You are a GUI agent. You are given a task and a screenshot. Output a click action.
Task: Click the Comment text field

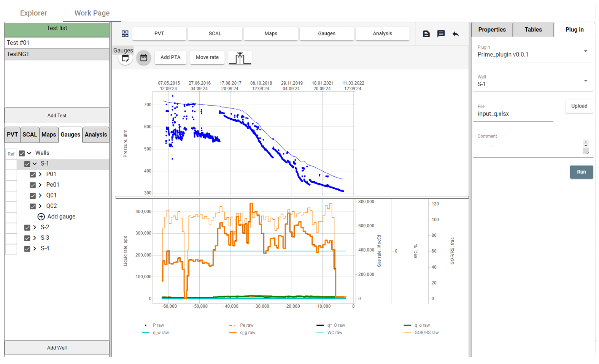pos(528,147)
